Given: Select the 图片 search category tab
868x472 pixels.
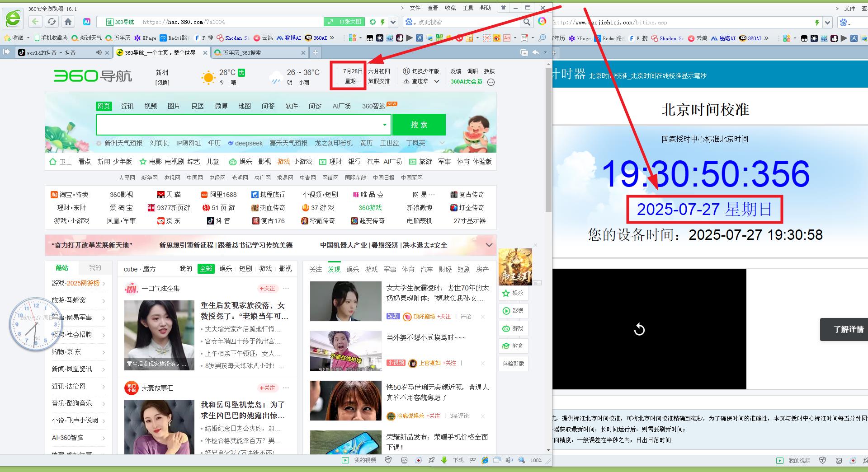Looking at the screenshot, I should [x=174, y=106].
